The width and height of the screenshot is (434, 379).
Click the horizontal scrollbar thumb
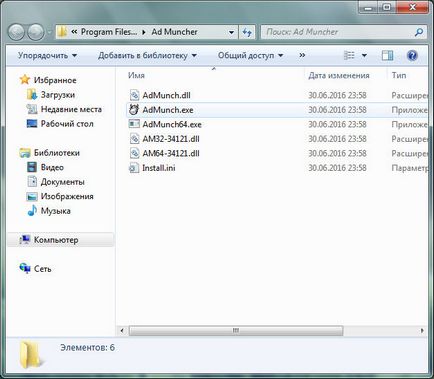[x=236, y=331]
